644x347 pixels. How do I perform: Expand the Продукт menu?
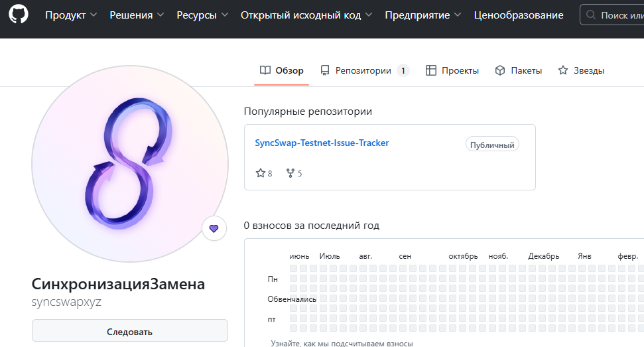(x=71, y=15)
